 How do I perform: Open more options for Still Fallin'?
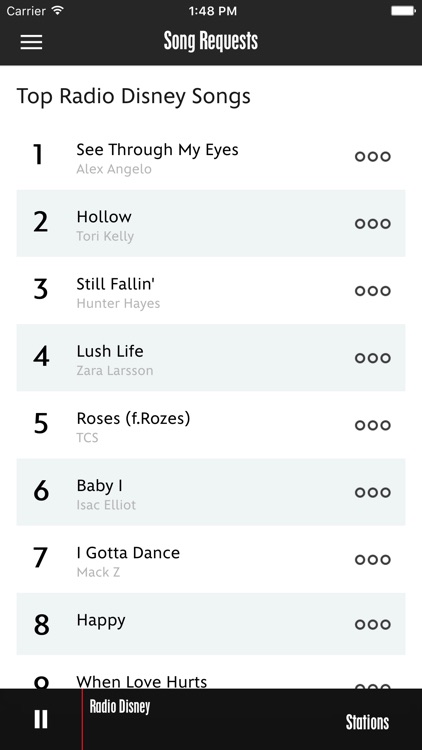click(373, 291)
